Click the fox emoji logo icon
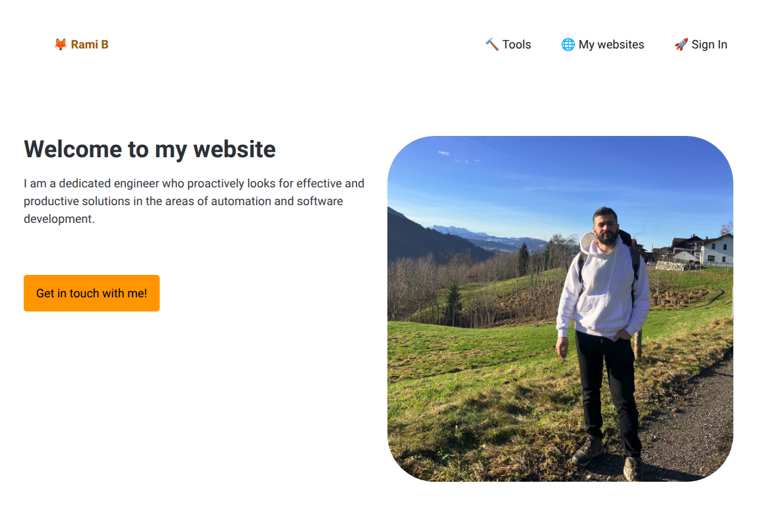Viewport: 757px width, 532px height. pyautogui.click(x=60, y=44)
